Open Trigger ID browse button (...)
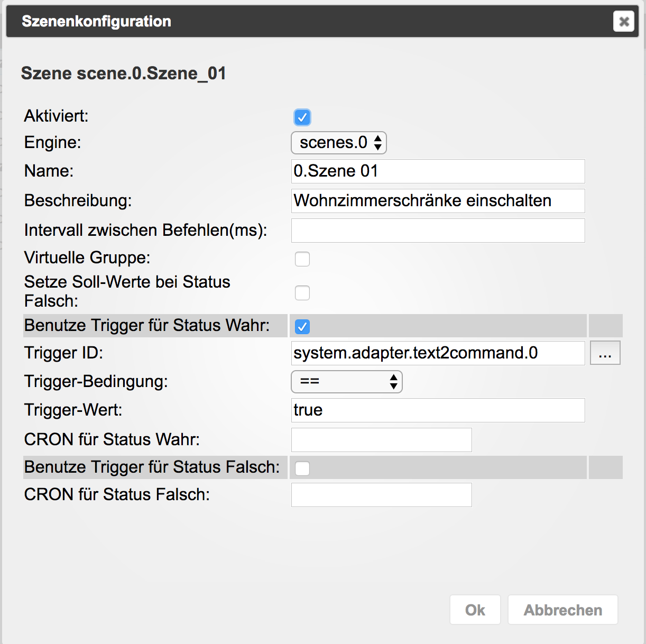Image resolution: width=646 pixels, height=644 pixels. coord(605,353)
